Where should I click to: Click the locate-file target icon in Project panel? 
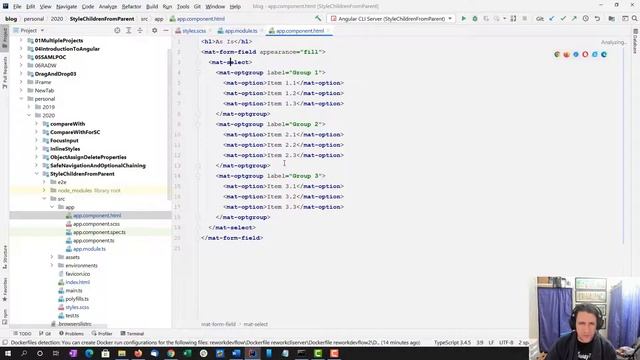[117, 31]
